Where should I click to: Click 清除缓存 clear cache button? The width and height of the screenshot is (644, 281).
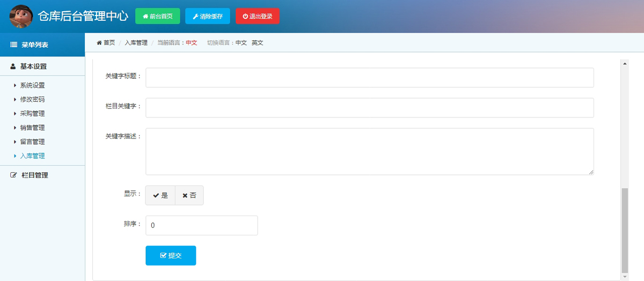[x=208, y=16]
